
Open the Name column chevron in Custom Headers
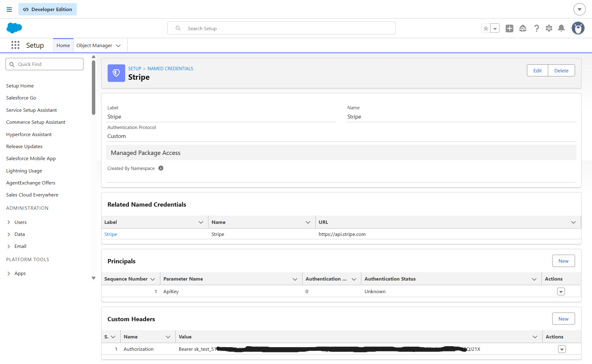tap(168, 337)
